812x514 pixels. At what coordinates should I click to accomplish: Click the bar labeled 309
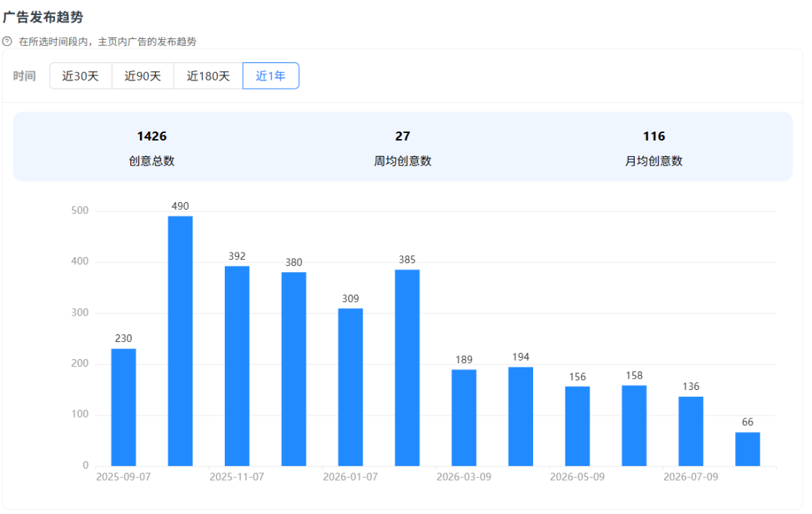click(x=350, y=387)
